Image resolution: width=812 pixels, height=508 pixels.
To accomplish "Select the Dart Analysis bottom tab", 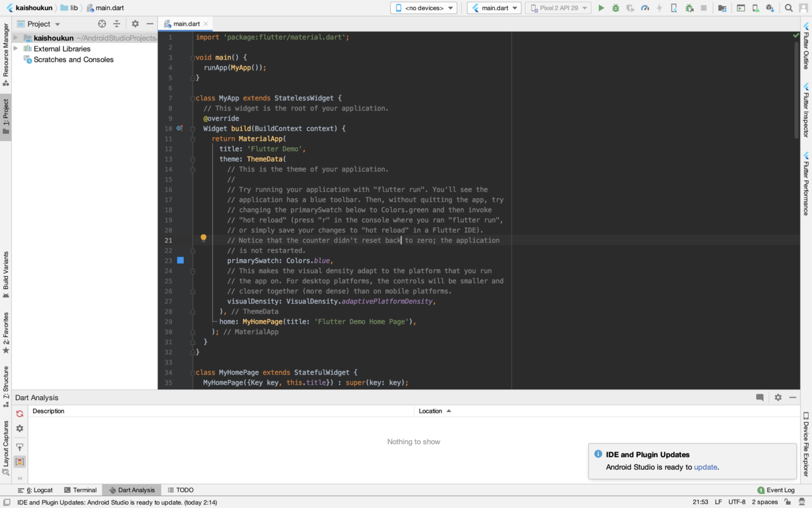I will [131, 490].
